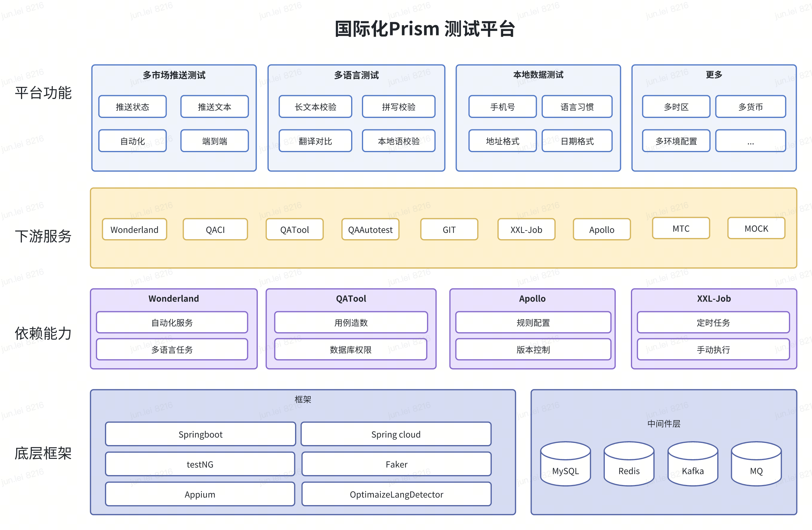Select the Wonderland heading in the purple 依赖能力 row
Image resolution: width=812 pixels, height=530 pixels.
(174, 298)
